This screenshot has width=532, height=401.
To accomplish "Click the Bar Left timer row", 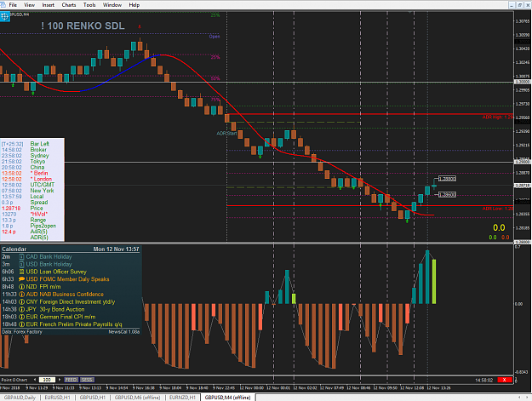I will [x=26, y=144].
